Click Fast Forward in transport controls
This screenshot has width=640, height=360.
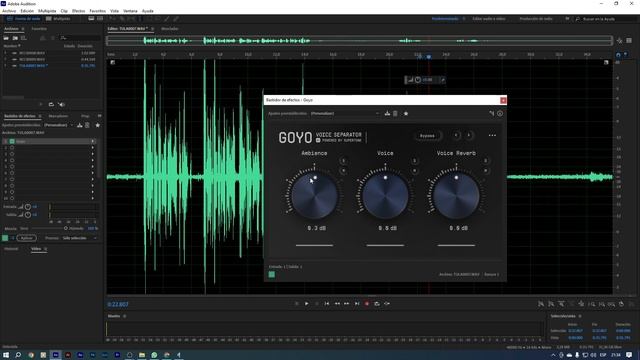click(347, 304)
